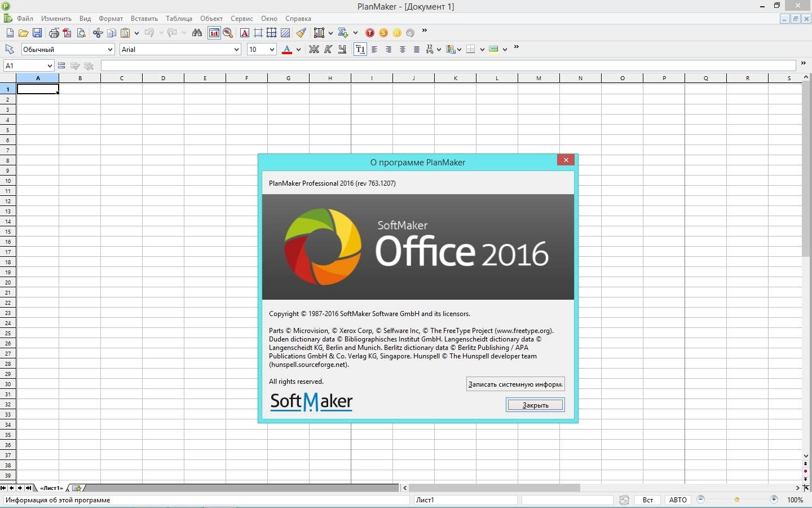The height and width of the screenshot is (508, 812).
Task: Click the formula bar function list icon
Action: coord(61,66)
